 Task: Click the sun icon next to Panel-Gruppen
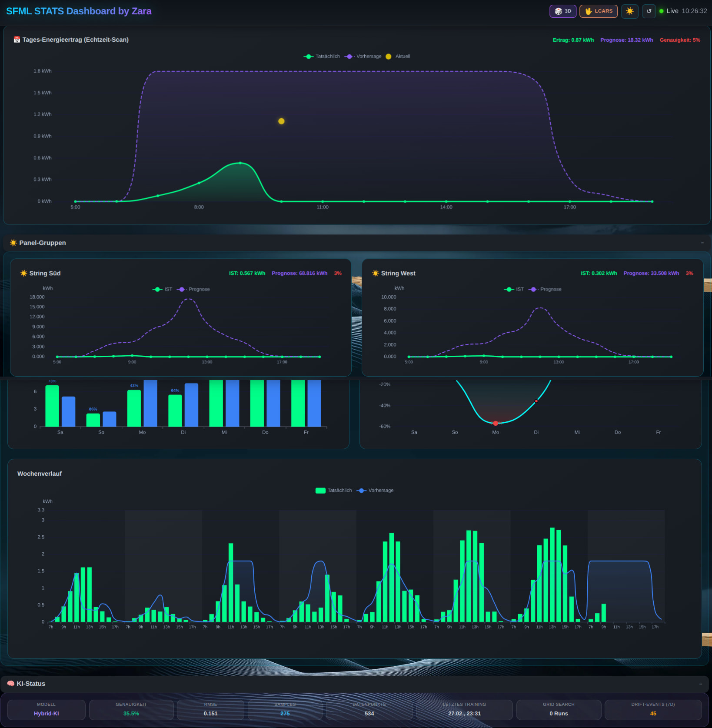13,243
